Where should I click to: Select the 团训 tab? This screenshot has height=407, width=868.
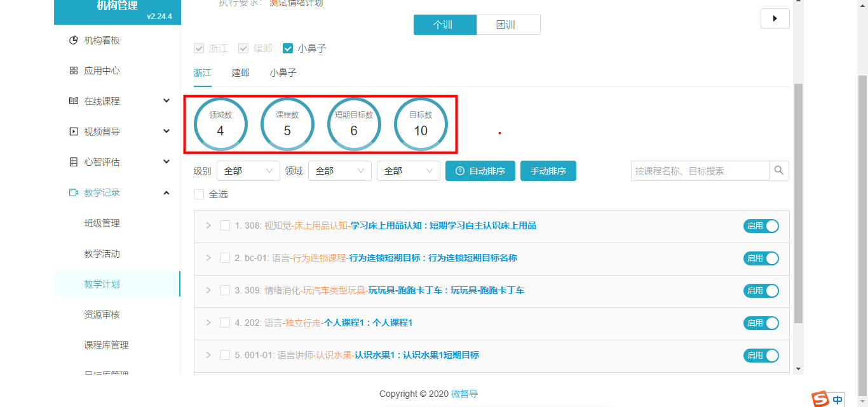(509, 25)
